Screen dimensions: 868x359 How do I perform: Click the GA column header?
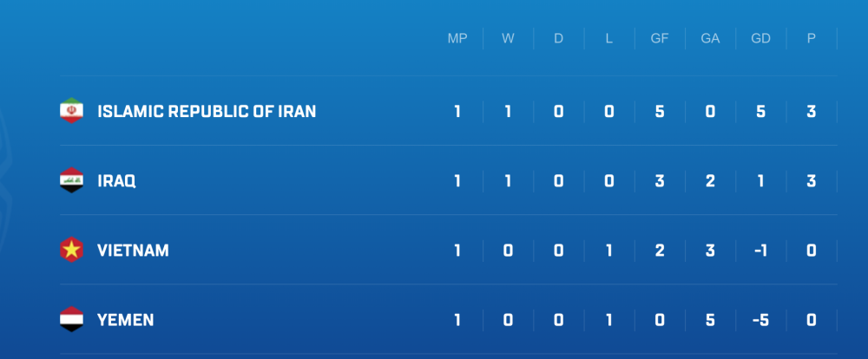[710, 39]
